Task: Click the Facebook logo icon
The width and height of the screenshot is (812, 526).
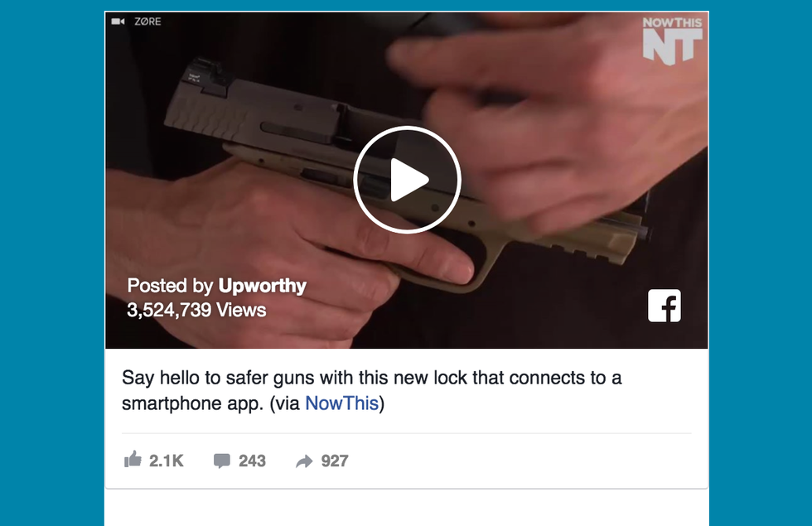Action: [665, 306]
